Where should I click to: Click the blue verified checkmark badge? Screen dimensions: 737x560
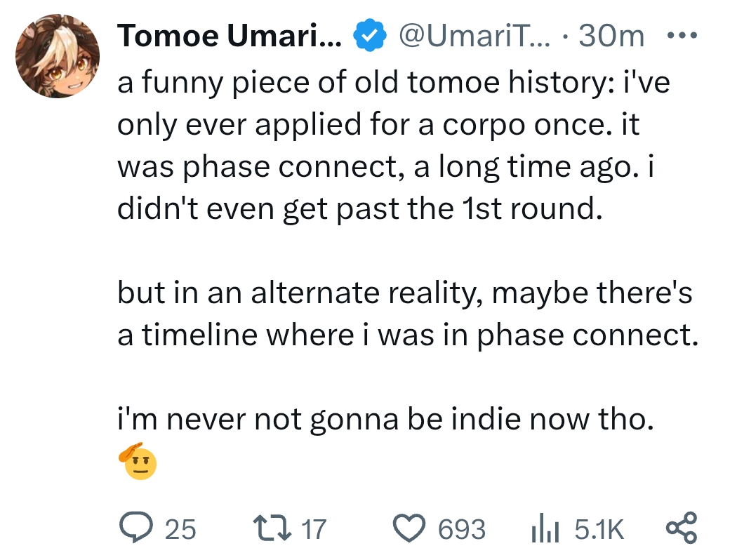pyautogui.click(x=369, y=35)
